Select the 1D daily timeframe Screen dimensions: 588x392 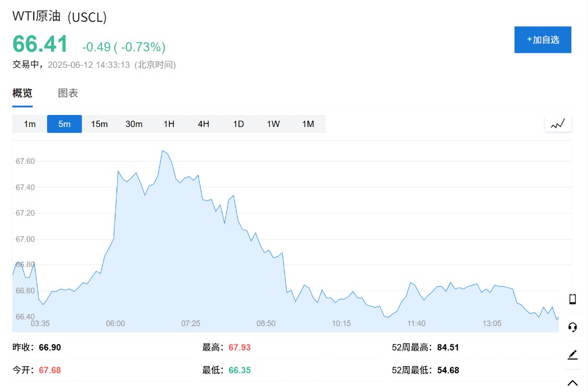click(x=238, y=124)
